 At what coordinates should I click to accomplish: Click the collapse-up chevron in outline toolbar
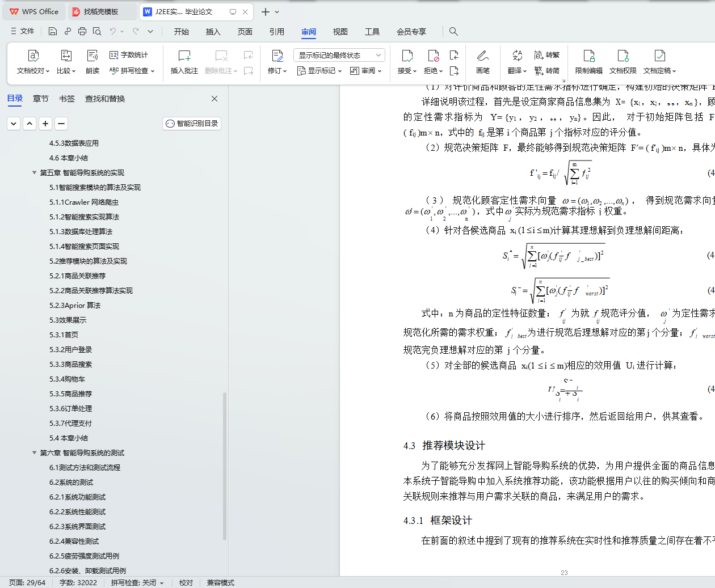30,124
